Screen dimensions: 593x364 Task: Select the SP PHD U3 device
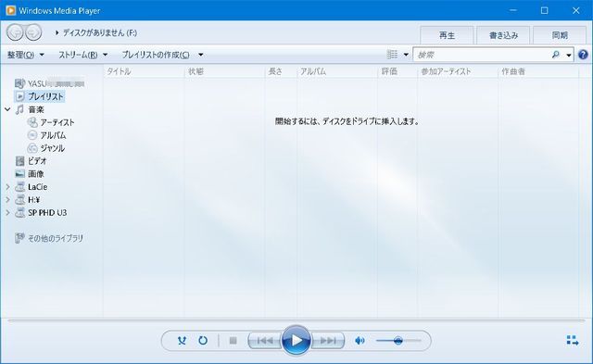pos(47,213)
